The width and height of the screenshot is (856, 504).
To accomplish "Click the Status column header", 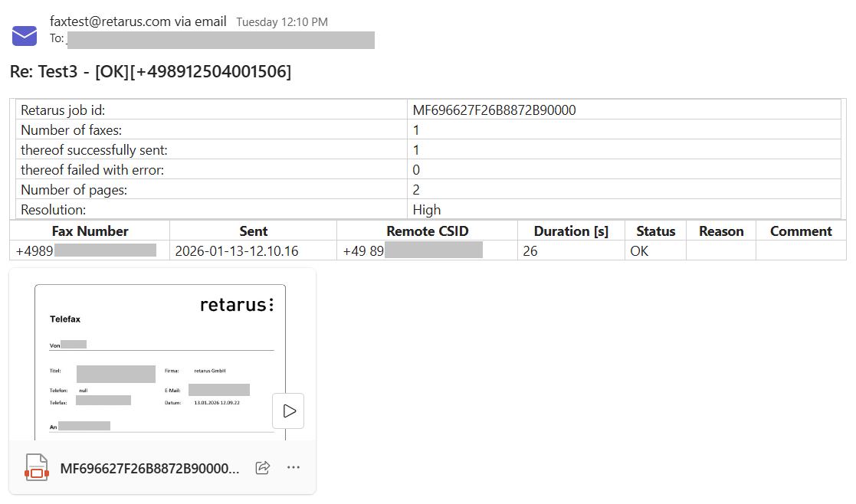I will 655,231.
